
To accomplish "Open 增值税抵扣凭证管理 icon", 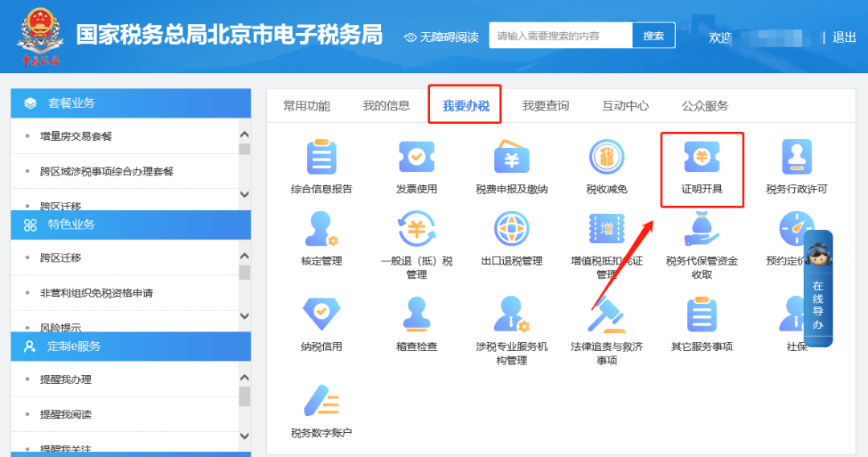I will (607, 228).
